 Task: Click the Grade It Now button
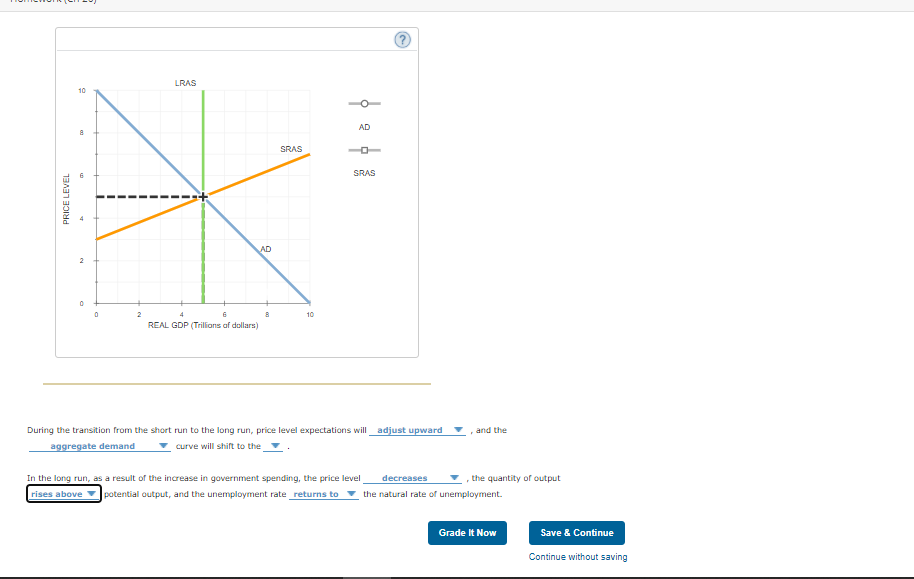(467, 533)
